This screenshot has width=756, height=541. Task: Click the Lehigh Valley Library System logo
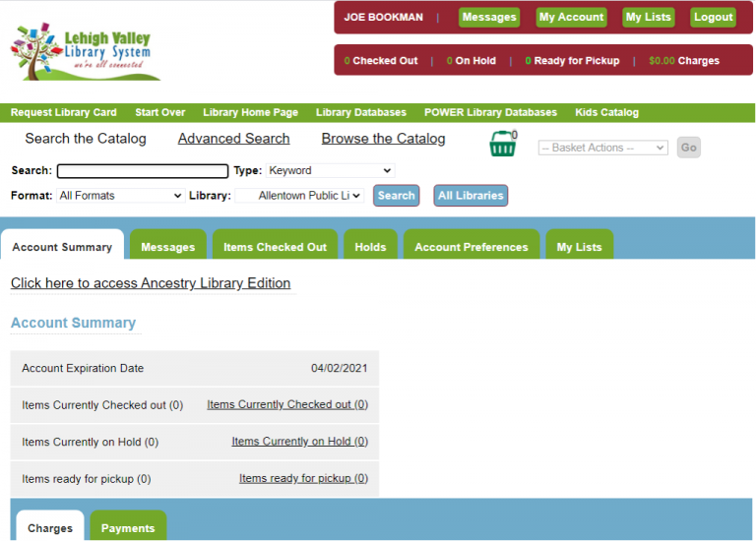point(85,51)
